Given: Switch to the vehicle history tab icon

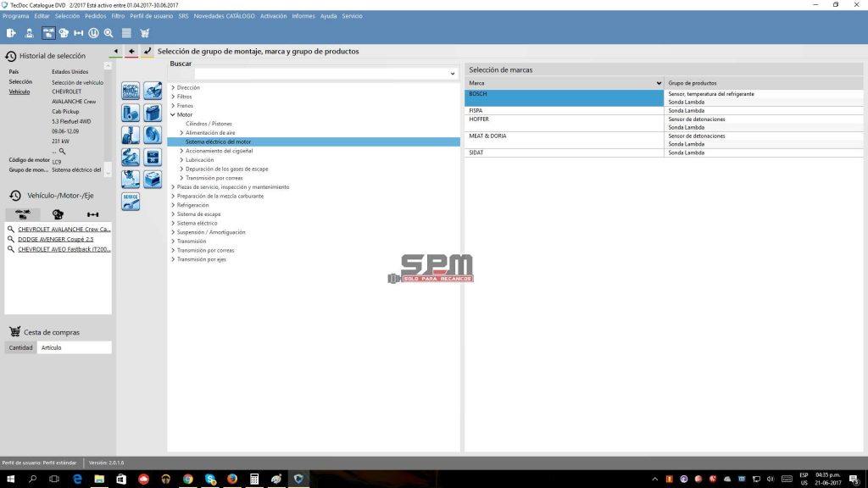Looking at the screenshot, I should (x=23, y=214).
